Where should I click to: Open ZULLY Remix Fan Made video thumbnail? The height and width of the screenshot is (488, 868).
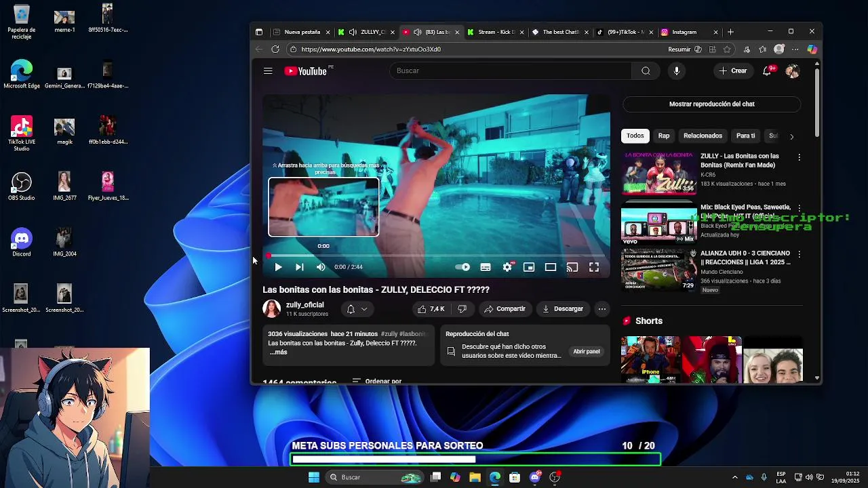pos(658,172)
